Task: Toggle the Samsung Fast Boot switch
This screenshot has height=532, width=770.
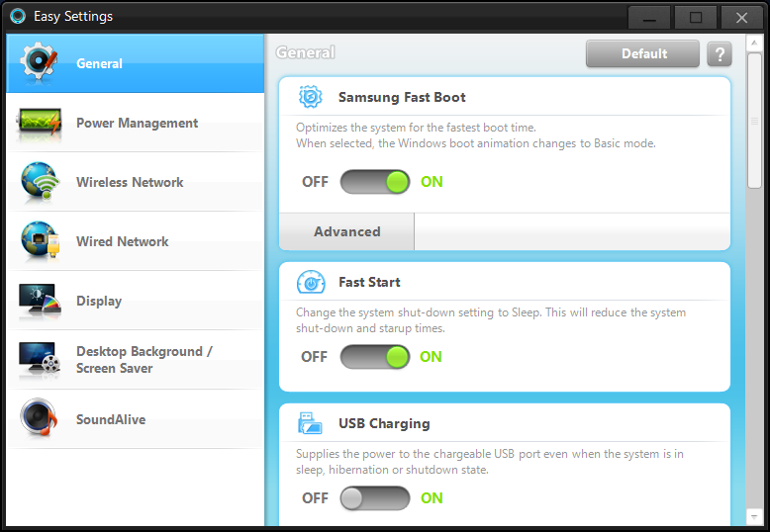Action: pos(374,182)
